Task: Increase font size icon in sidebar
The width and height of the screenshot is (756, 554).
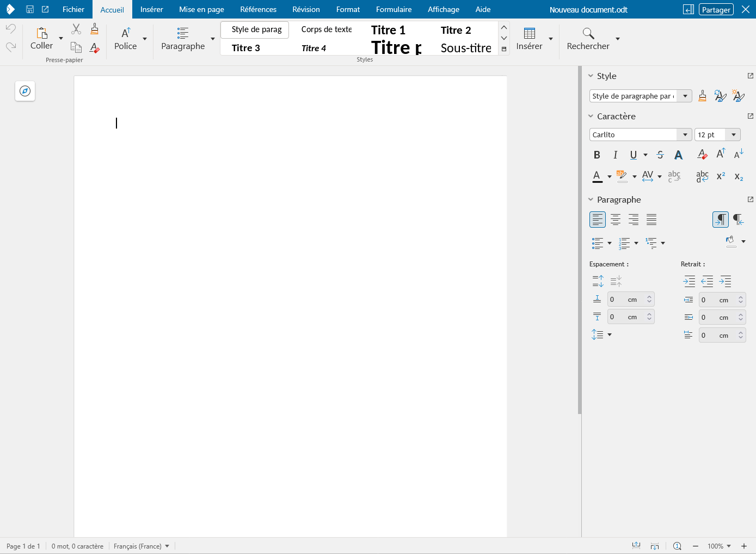Action: 721,154
